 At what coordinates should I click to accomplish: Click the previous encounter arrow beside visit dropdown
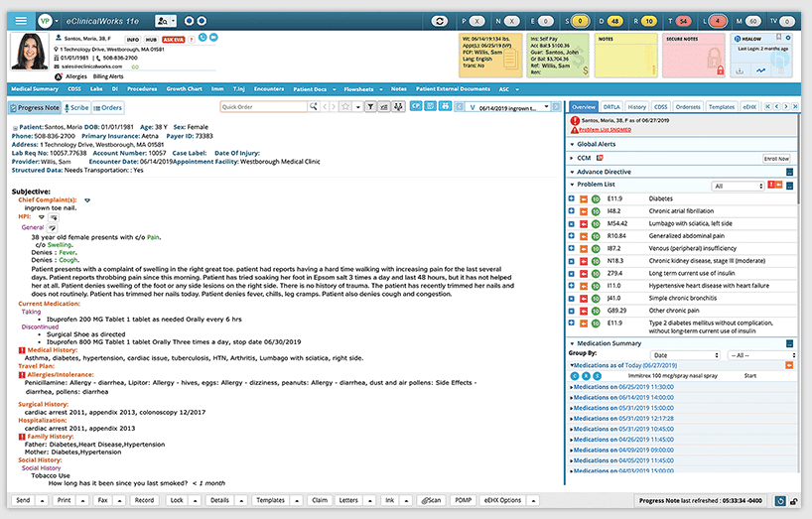pos(460,107)
